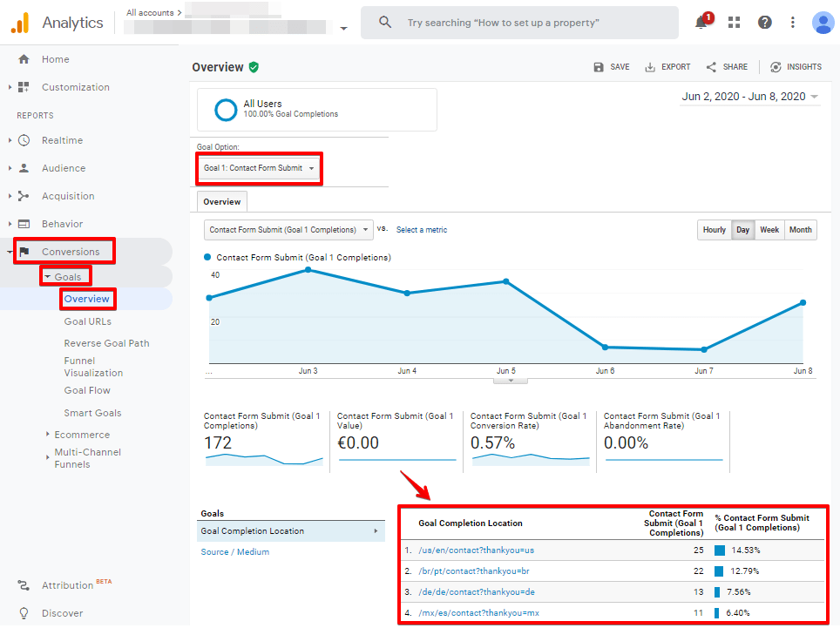Screen dimensions: 840x628
Task: Click the help question mark icon
Action: [x=764, y=23]
